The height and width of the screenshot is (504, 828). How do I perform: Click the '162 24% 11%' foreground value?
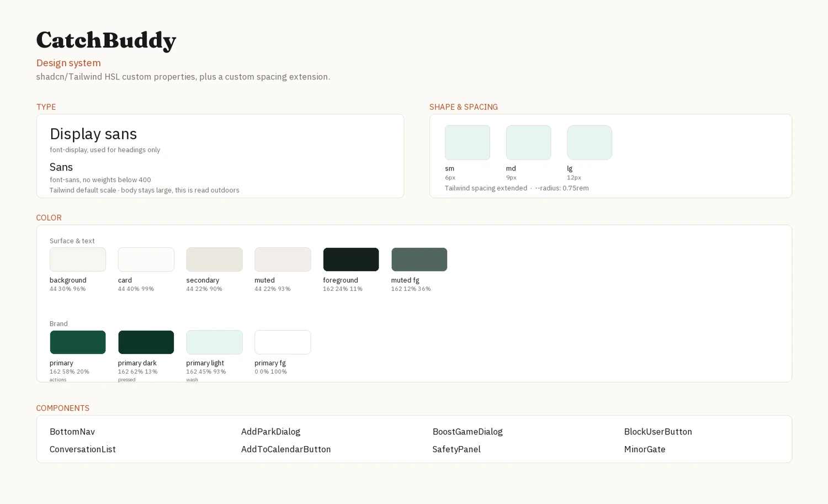coord(343,289)
